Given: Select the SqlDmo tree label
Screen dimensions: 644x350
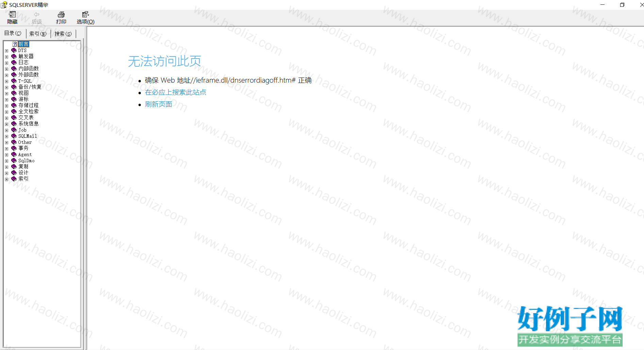Looking at the screenshot, I should click(x=26, y=161).
